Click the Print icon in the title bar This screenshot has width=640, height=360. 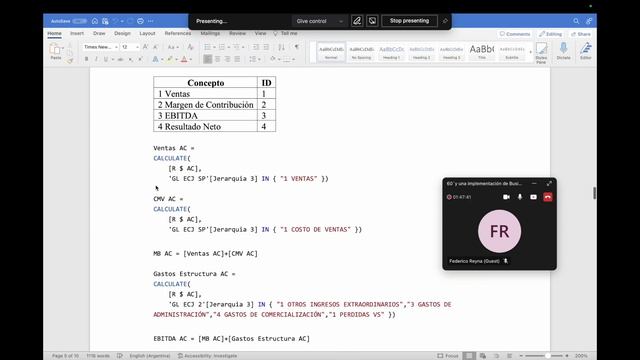140,21
